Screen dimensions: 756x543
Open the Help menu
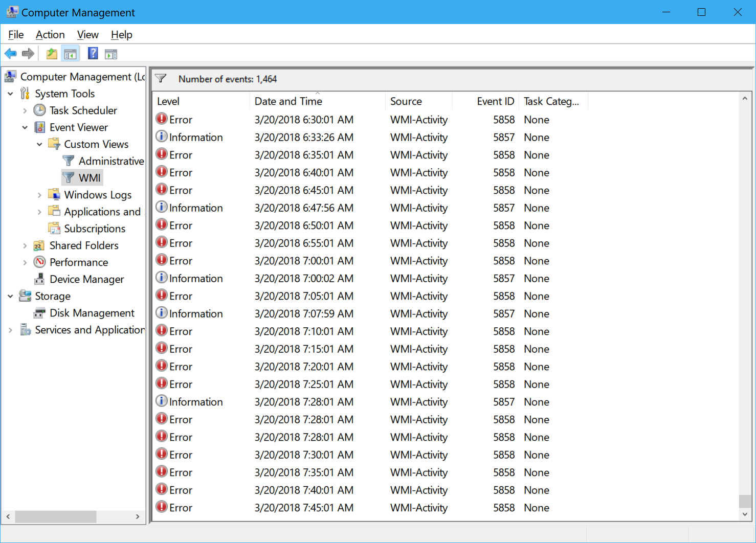[x=121, y=34]
